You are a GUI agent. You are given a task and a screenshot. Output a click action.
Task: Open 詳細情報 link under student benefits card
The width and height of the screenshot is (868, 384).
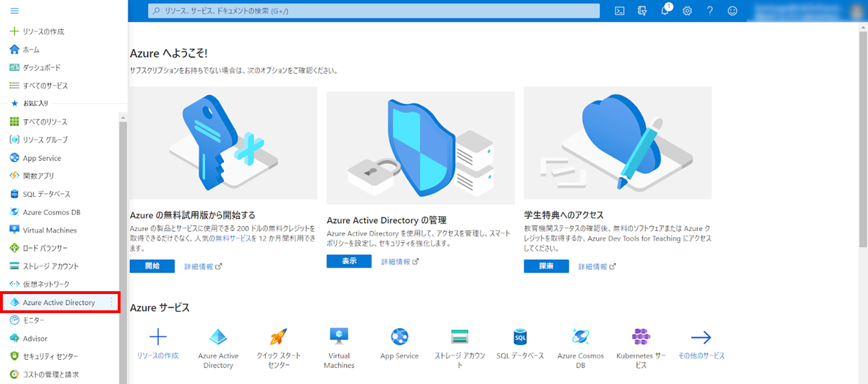(597, 266)
